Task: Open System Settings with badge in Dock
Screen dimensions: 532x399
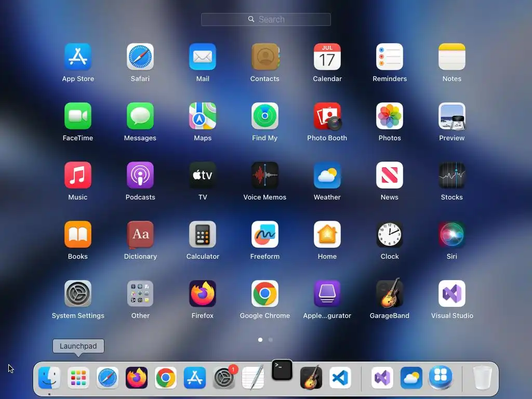Action: click(x=224, y=378)
